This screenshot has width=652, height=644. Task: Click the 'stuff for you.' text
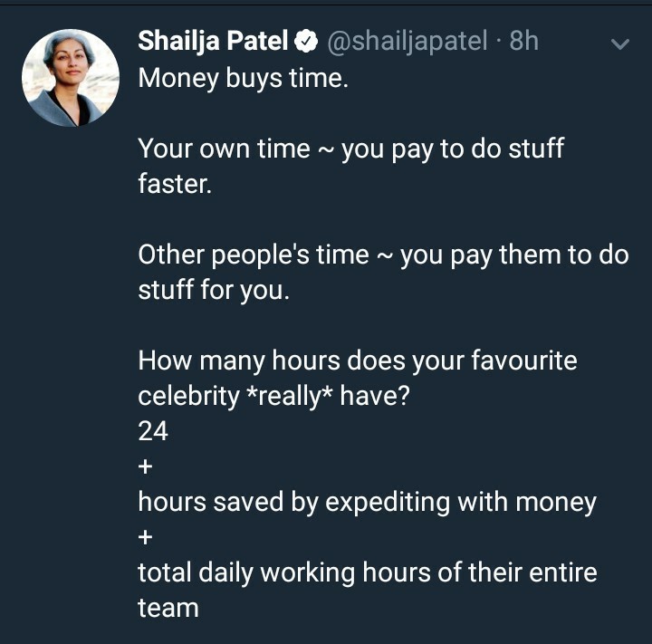tap(214, 290)
